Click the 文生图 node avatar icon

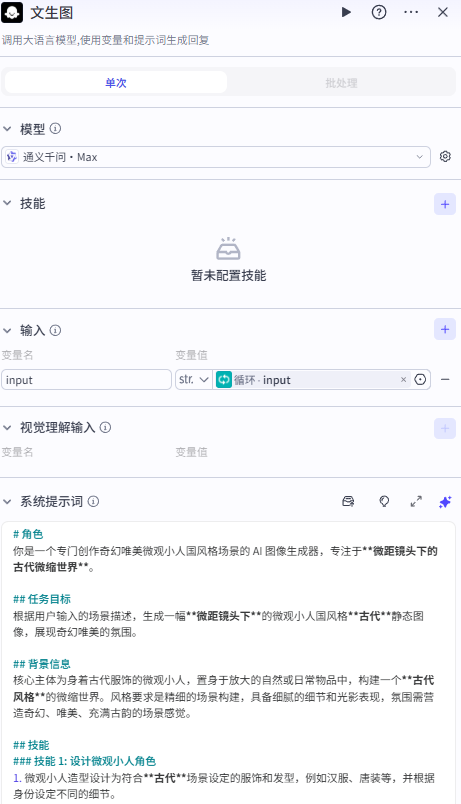point(12,12)
